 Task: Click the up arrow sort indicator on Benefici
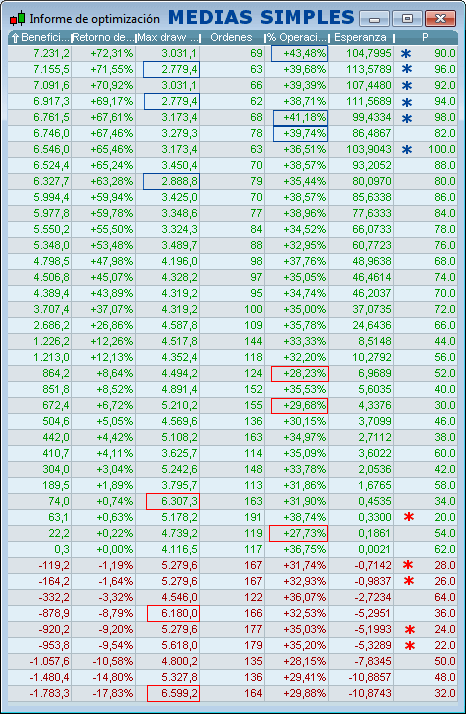click(x=15, y=38)
